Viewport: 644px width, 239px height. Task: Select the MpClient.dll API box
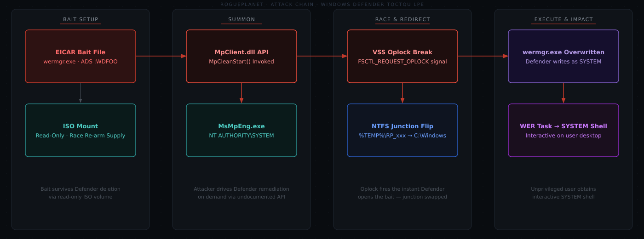pos(241,56)
